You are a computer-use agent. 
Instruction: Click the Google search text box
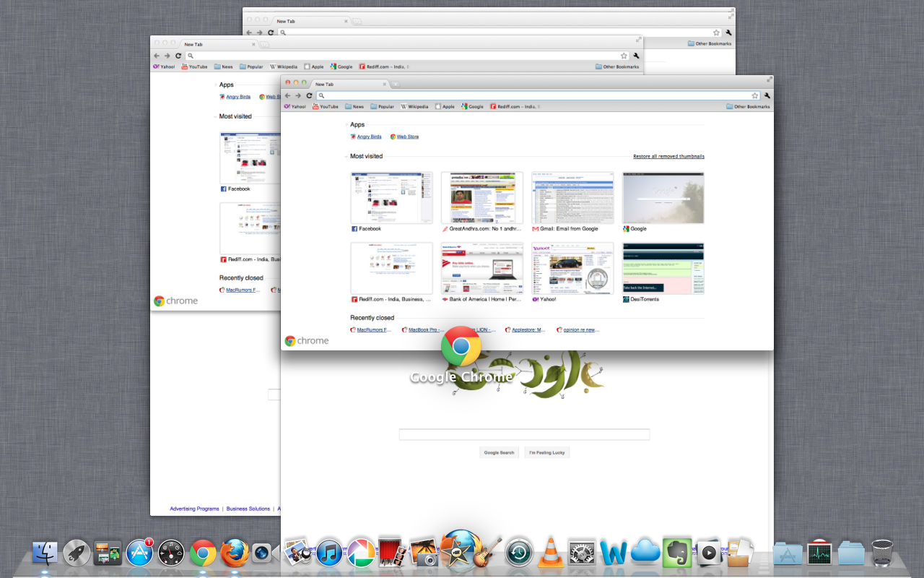(x=524, y=434)
